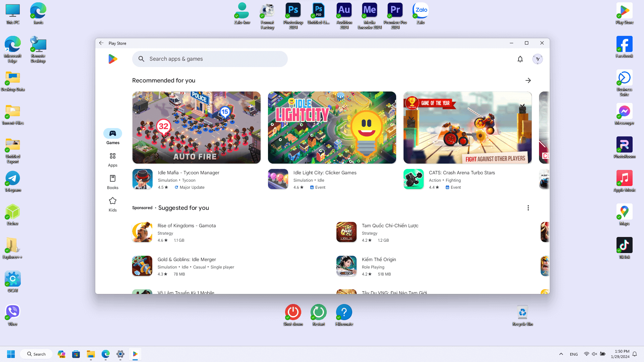Click the Rise of Kingdoms app icon
The image size is (644, 362).
[142, 232]
